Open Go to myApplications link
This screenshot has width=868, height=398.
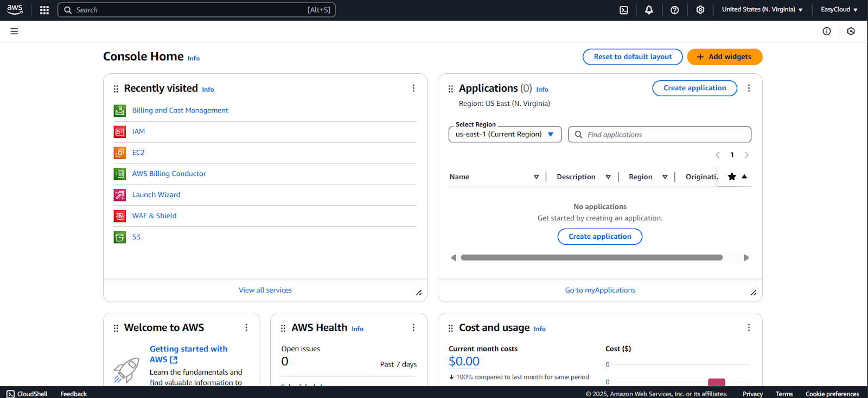[600, 290]
